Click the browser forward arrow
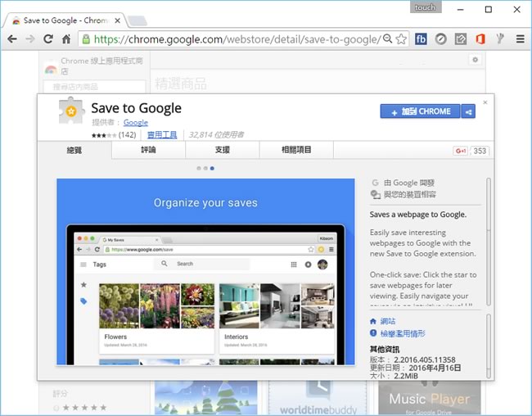 (30, 39)
